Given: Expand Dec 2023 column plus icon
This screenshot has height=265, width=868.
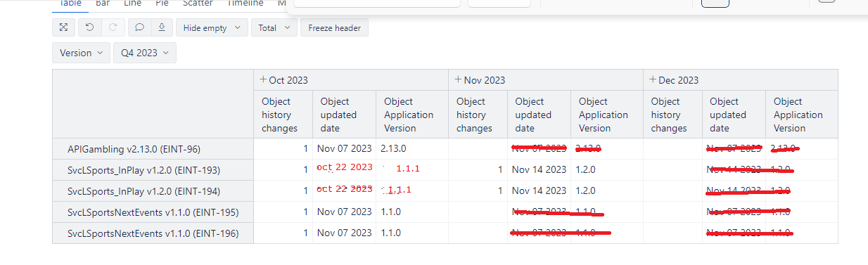Looking at the screenshot, I should click(653, 80).
